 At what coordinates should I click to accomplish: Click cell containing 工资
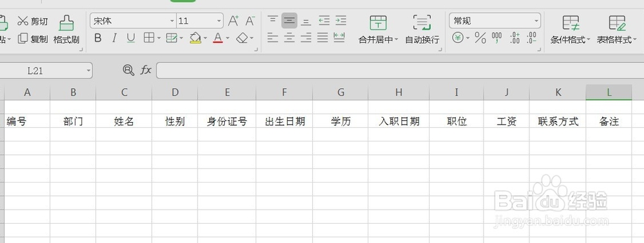pyautogui.click(x=506, y=122)
